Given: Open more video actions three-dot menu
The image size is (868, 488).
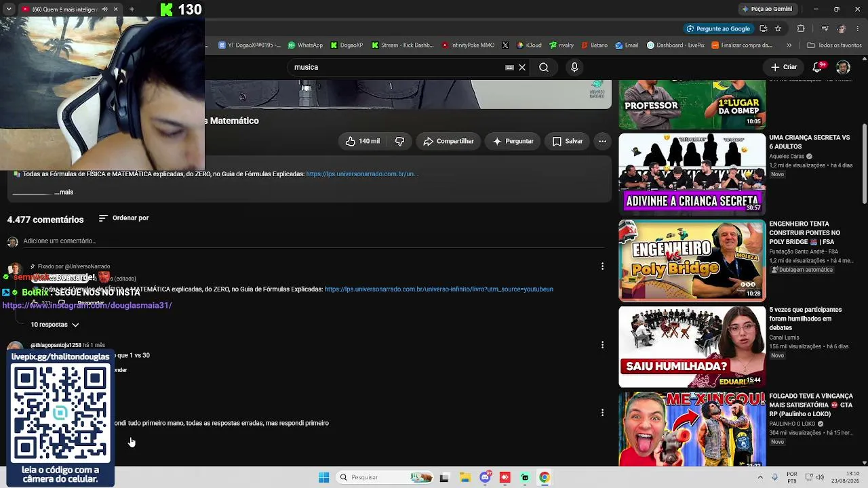Looking at the screenshot, I should (602, 141).
